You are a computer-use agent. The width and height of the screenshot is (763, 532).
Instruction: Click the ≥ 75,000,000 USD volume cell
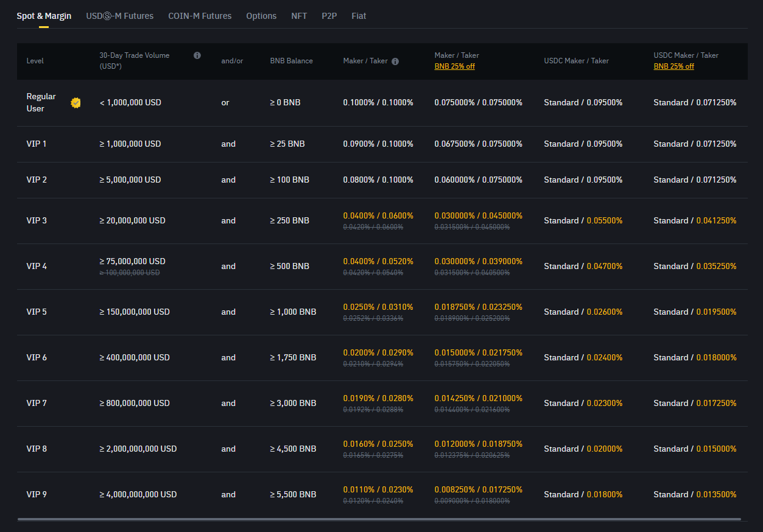click(x=133, y=261)
